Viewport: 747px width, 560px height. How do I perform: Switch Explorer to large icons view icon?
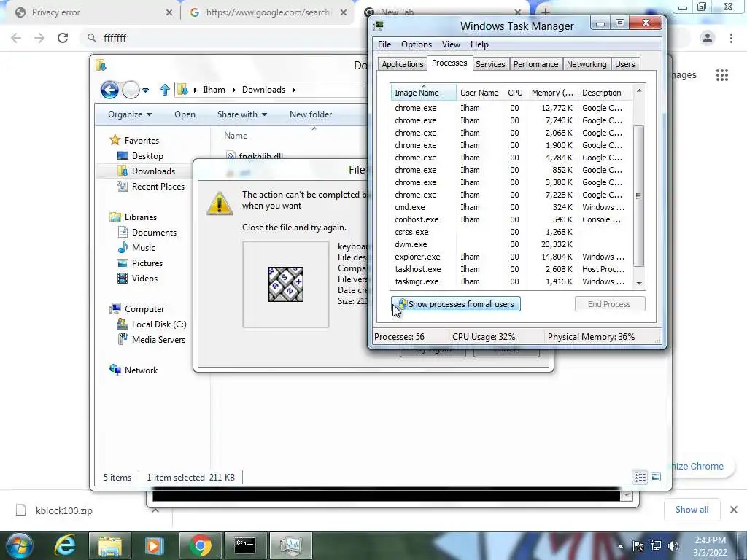click(x=656, y=477)
